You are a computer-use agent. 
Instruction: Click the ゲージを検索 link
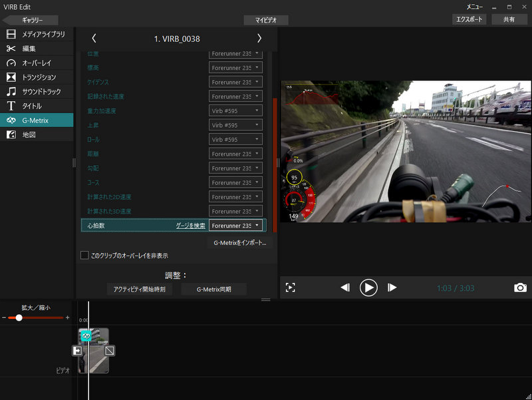[190, 226]
